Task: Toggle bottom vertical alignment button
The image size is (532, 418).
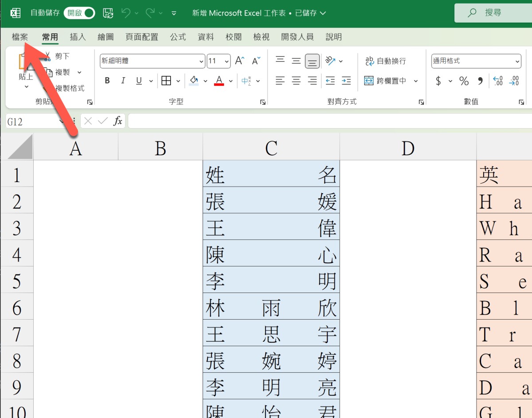Action: click(312, 61)
